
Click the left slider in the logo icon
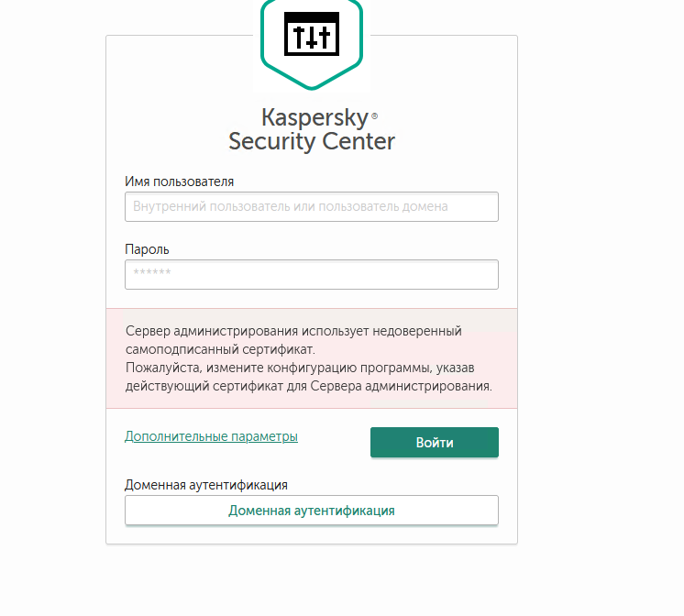298,37
